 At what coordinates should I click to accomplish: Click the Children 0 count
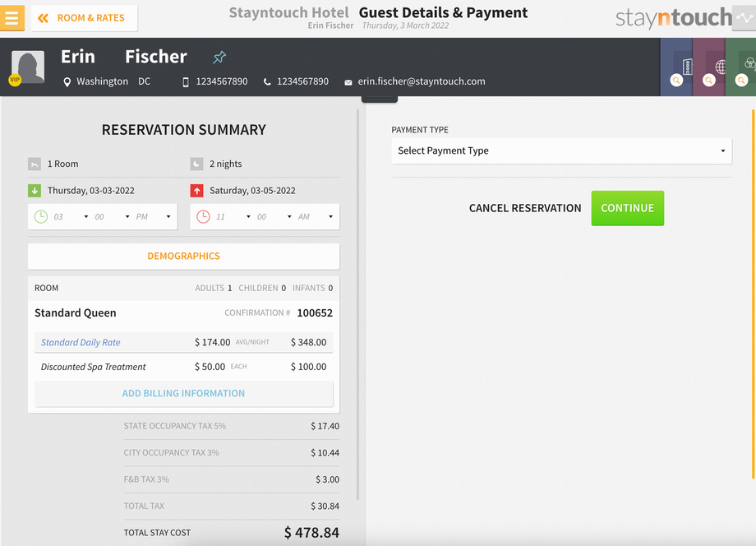262,289
